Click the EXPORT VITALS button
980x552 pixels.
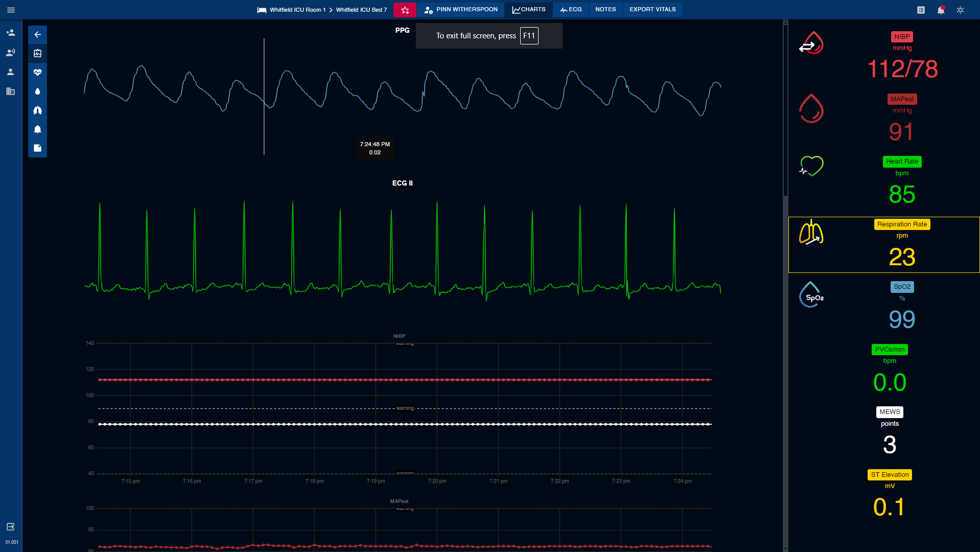(x=652, y=9)
